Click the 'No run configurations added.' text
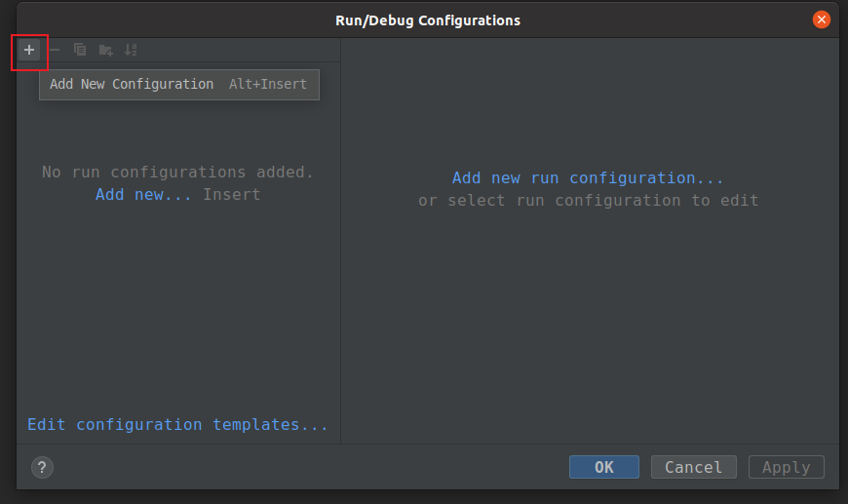Screen dimensions: 848x504 coord(177,172)
